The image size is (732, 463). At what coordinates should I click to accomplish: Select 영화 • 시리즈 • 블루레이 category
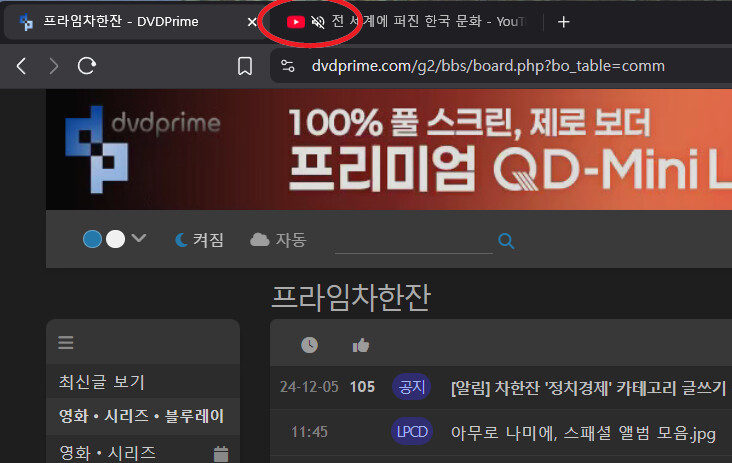tap(141, 416)
